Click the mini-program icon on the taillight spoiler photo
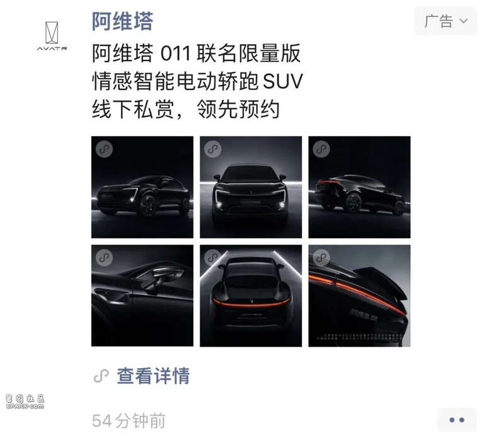Viewport: 504px width, 440px height. 321,258
